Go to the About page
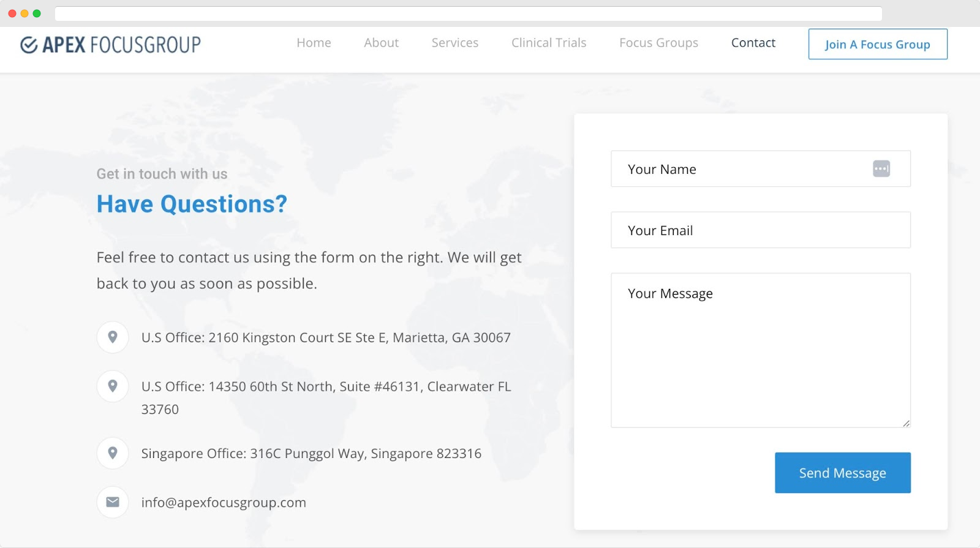Screen dimensions: 980x548 coord(381,43)
